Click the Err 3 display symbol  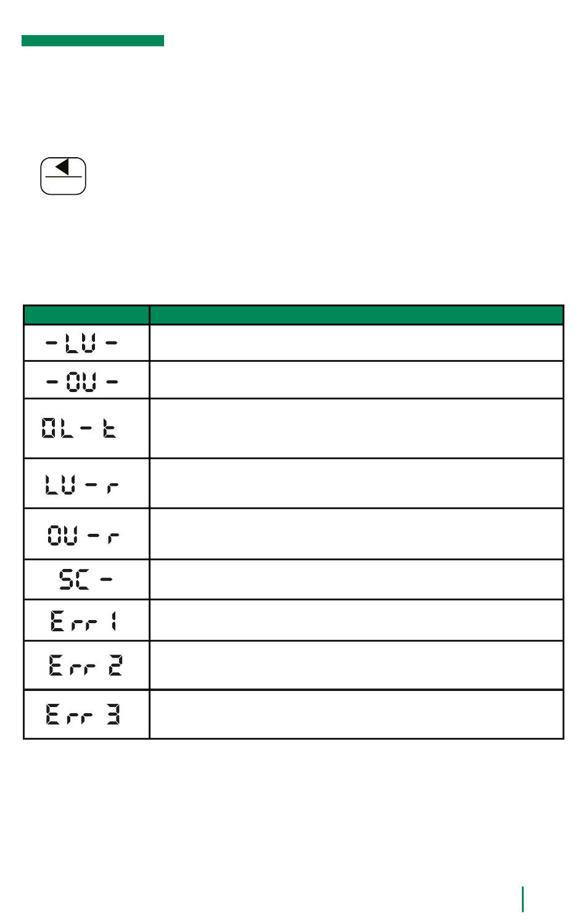[83, 714]
